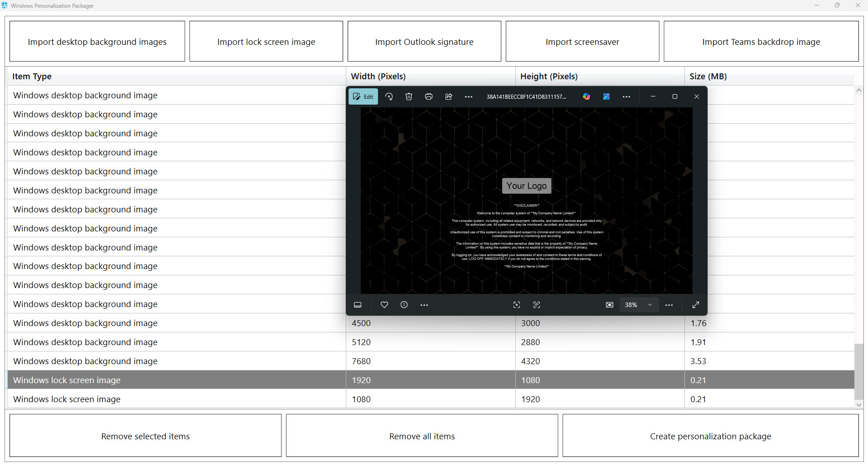Open the ellipsis menu beside zoom dropdown
Image resolution: width=868 pixels, height=466 pixels.
tap(669, 305)
